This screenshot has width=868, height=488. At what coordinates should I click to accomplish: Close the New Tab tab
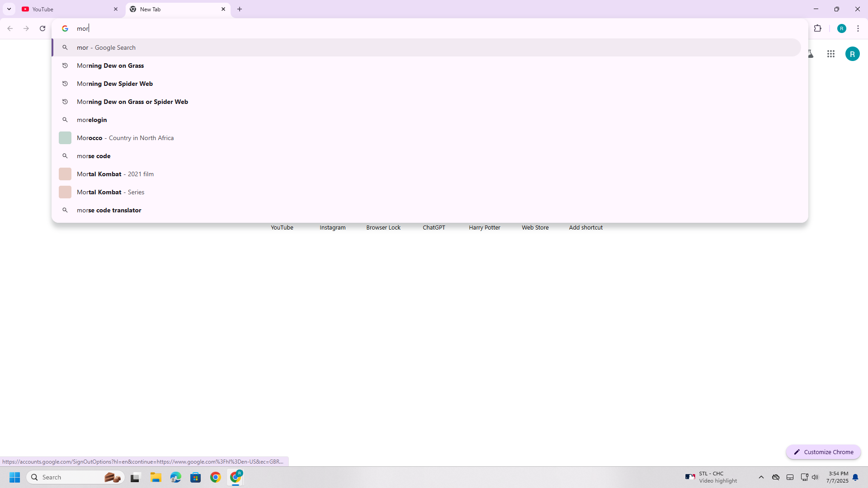click(x=223, y=9)
